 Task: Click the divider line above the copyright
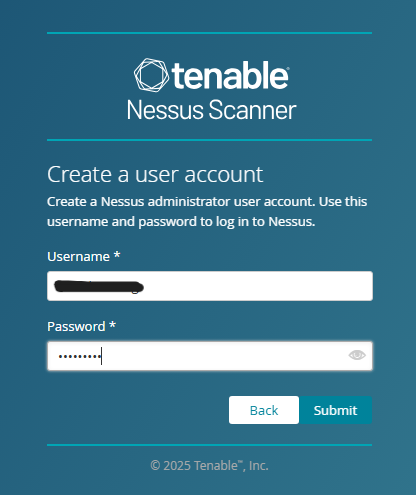(x=209, y=445)
